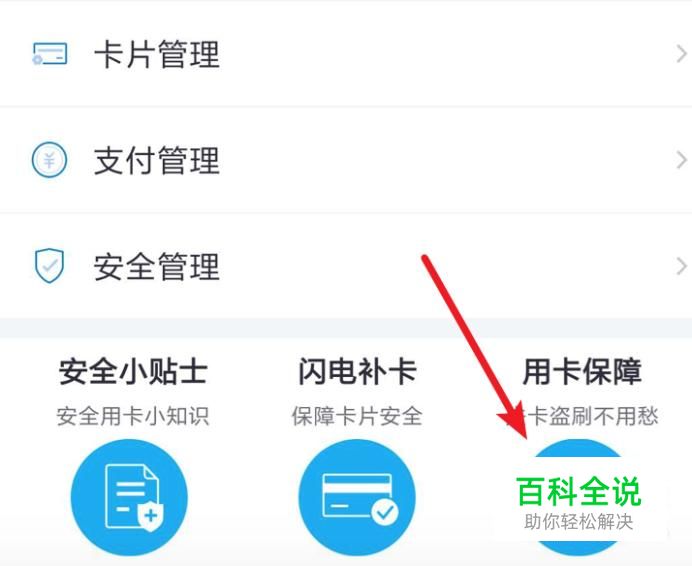Select the 用卡保障 heading
The image size is (692, 566).
click(582, 371)
